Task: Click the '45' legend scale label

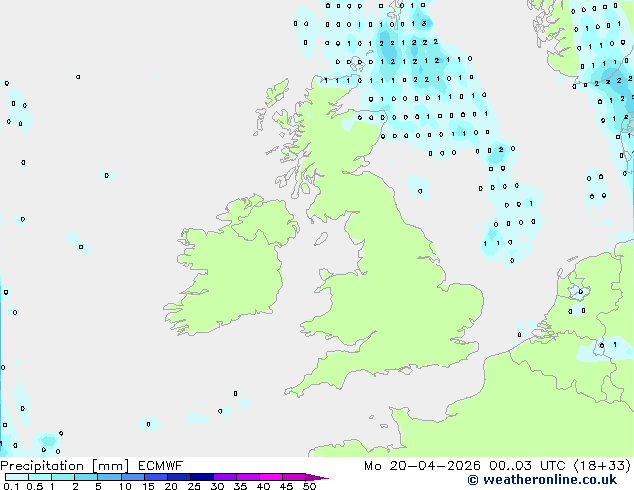Action: pyautogui.click(x=286, y=486)
